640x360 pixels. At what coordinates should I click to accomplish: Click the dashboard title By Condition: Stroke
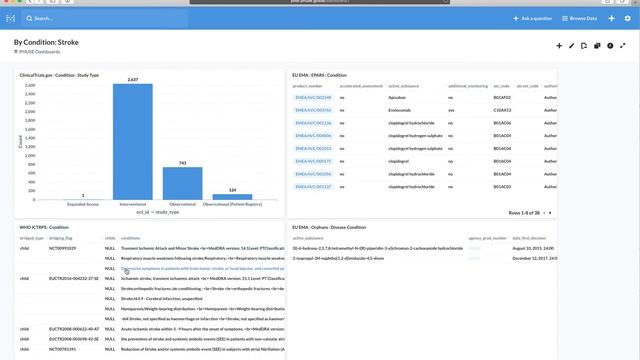tap(46, 42)
